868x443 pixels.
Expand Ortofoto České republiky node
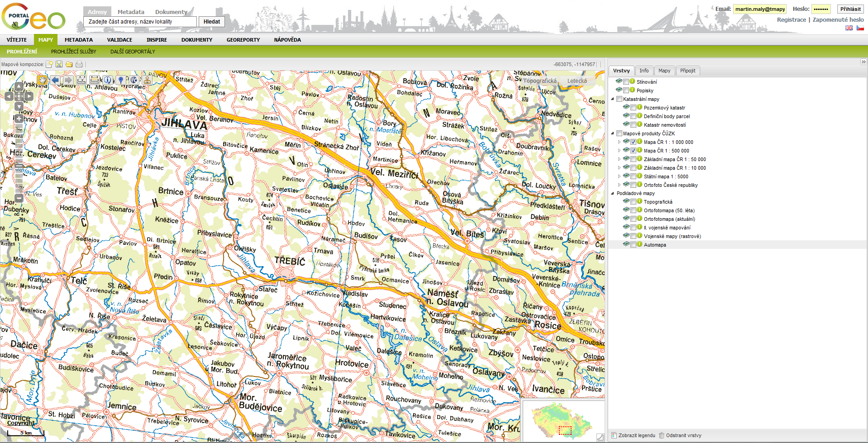coord(620,185)
